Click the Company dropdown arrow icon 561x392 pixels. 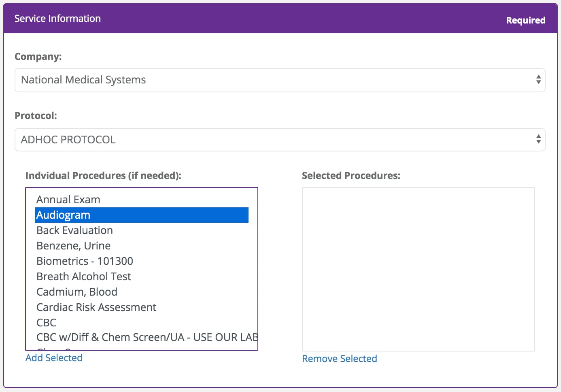click(x=538, y=80)
